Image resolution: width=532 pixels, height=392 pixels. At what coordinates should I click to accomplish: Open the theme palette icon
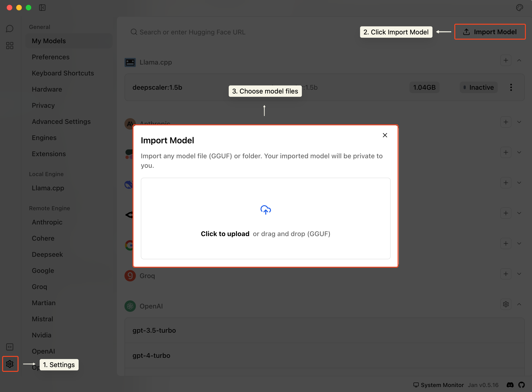pos(520,8)
